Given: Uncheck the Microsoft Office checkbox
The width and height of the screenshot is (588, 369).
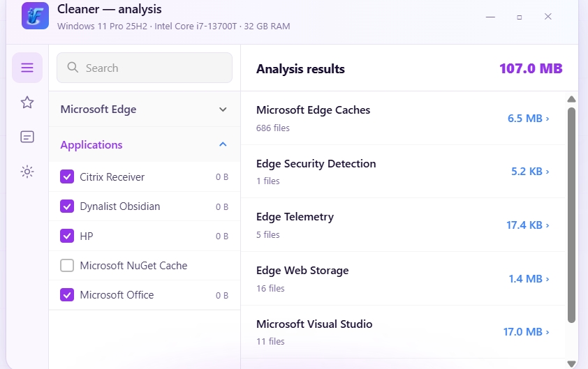Looking at the screenshot, I should (x=67, y=295).
